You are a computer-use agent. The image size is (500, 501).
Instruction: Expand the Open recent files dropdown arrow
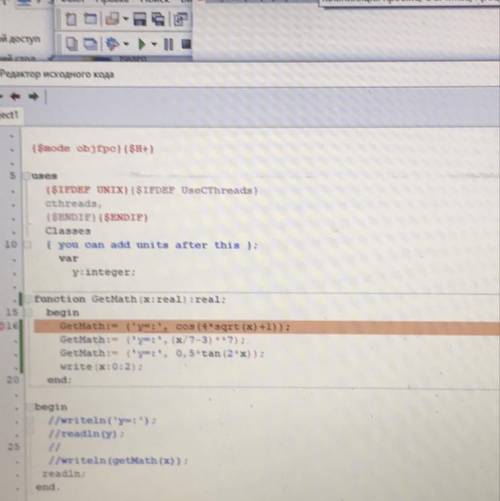click(126, 19)
